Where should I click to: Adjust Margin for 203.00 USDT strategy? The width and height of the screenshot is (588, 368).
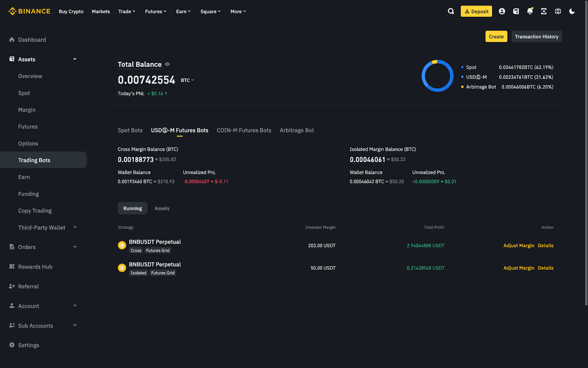click(519, 245)
